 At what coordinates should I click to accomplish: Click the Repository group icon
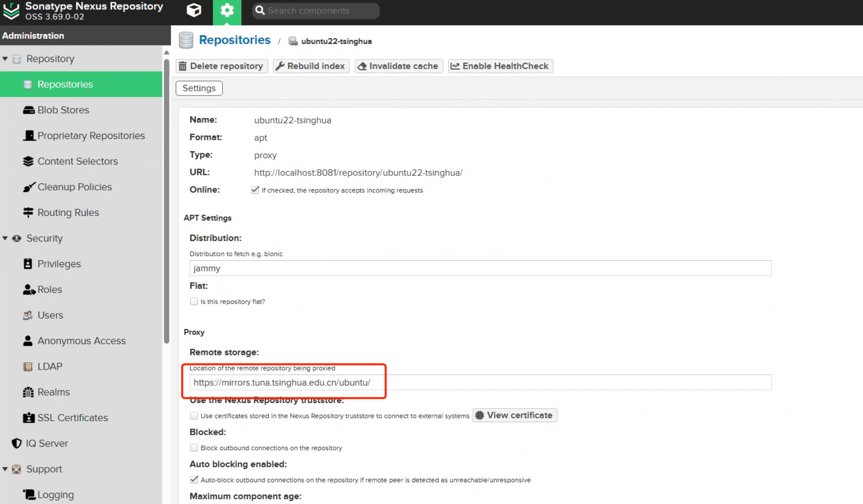(16, 59)
